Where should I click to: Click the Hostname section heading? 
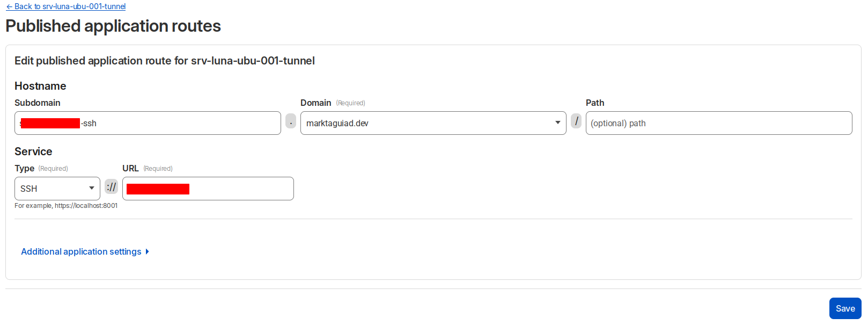coord(40,86)
